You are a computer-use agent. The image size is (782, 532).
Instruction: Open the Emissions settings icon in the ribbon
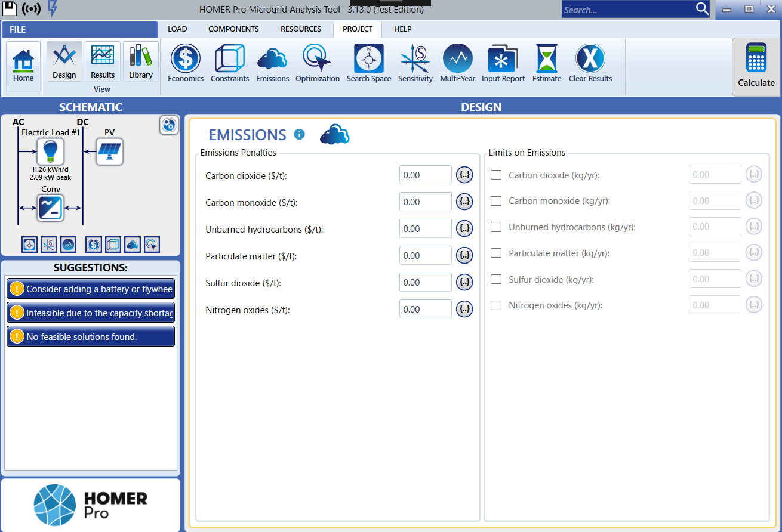272,63
